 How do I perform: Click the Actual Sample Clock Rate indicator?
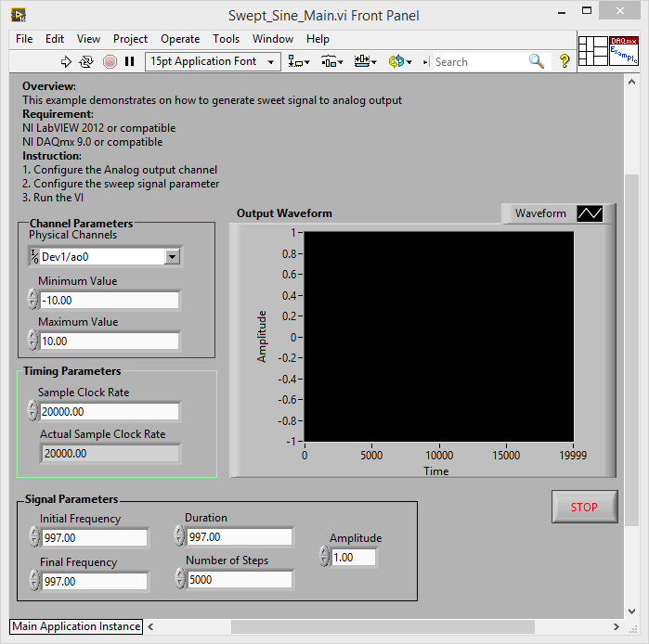tap(110, 454)
